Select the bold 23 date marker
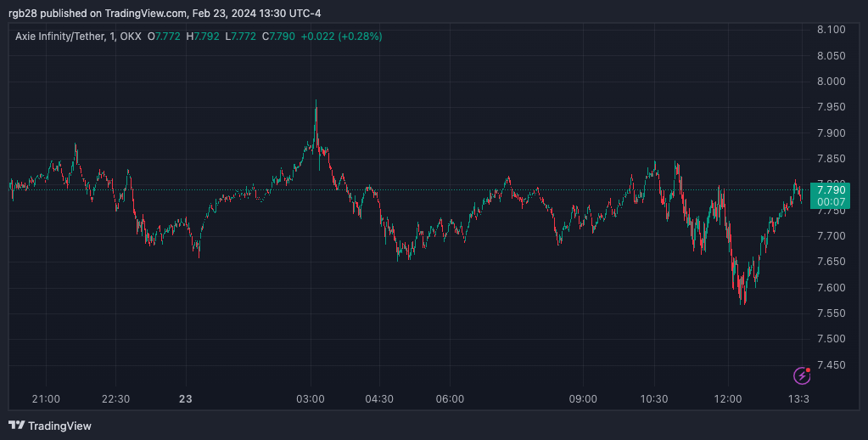Viewport: 868px width, 440px height. coord(187,399)
